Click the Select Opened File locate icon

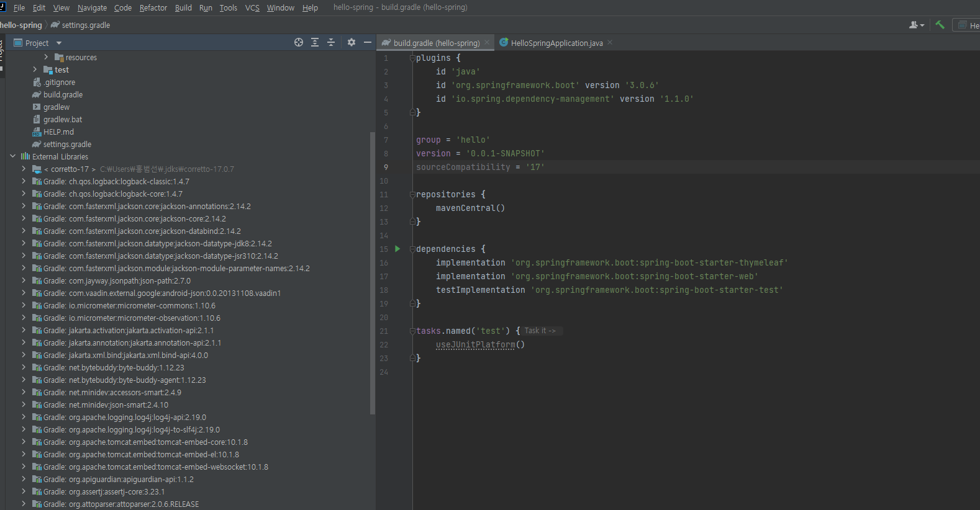[x=299, y=42]
